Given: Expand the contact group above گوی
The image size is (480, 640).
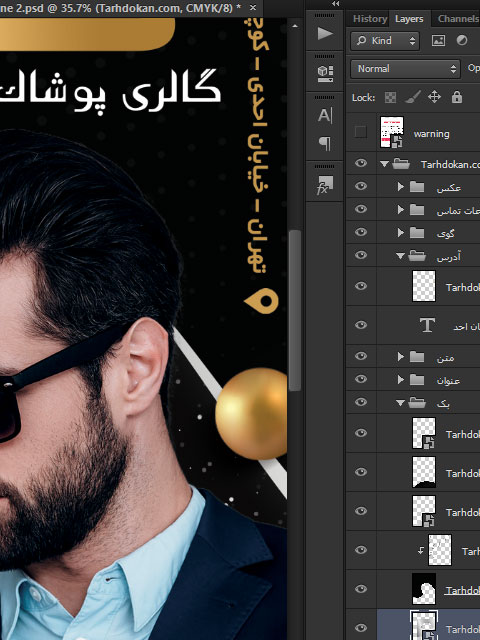Looking at the screenshot, I should (x=400, y=209).
